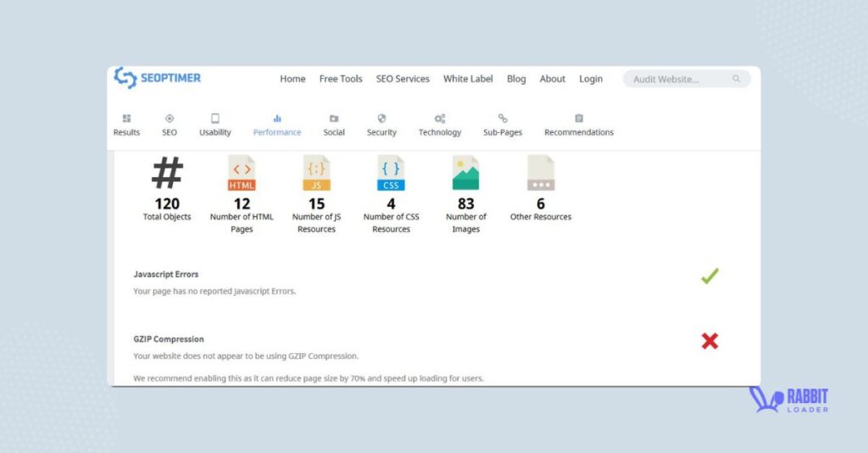Click the HTML file icon
This screenshot has width=868, height=453.
tap(242, 173)
